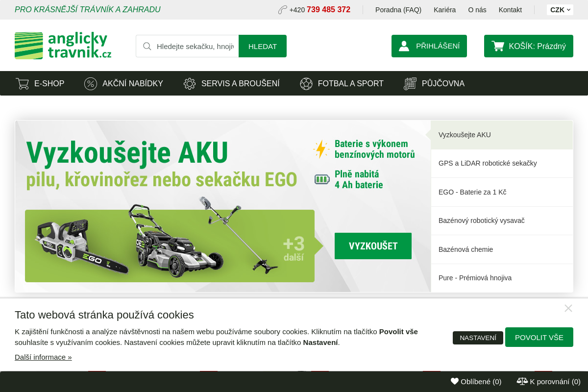
Task: Click the soccer ball icon
Action: click(306, 84)
